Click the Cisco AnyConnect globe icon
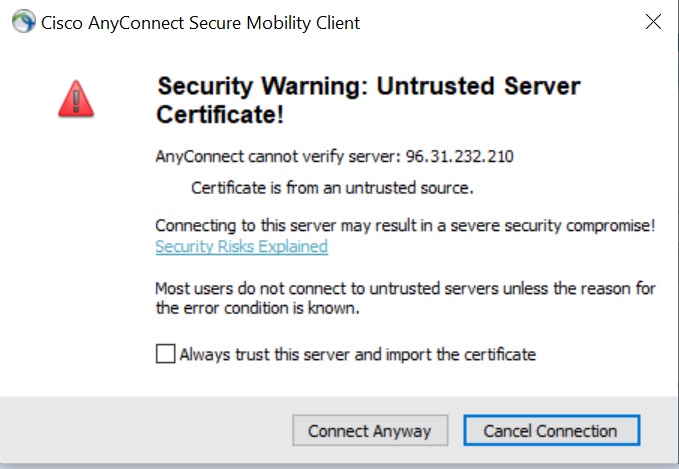The height and width of the screenshot is (469, 679). (x=23, y=21)
